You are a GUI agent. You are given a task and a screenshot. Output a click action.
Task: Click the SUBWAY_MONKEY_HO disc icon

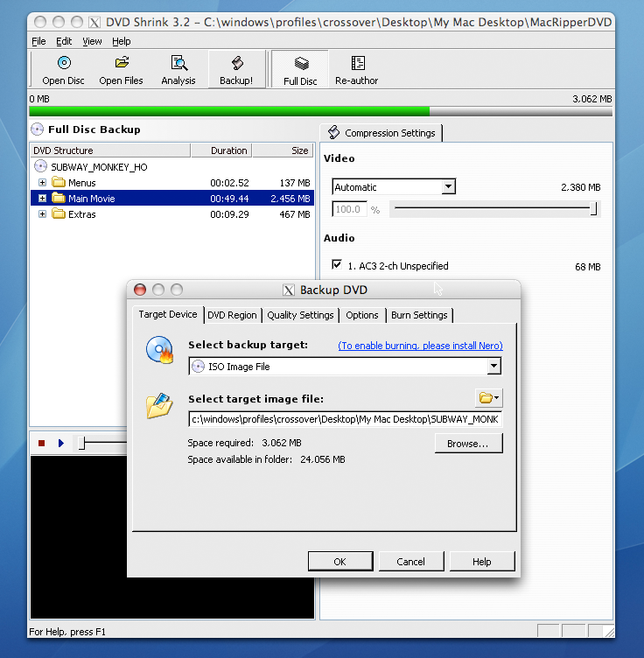pos(40,166)
